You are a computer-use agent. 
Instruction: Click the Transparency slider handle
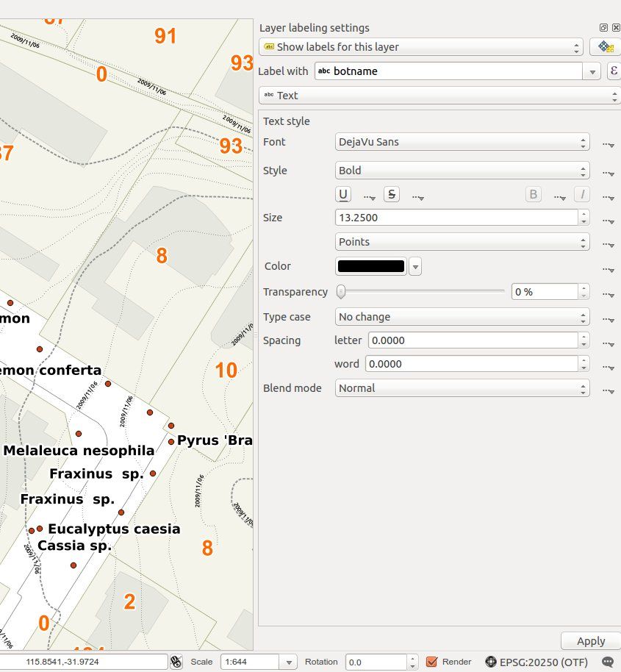[x=341, y=292]
